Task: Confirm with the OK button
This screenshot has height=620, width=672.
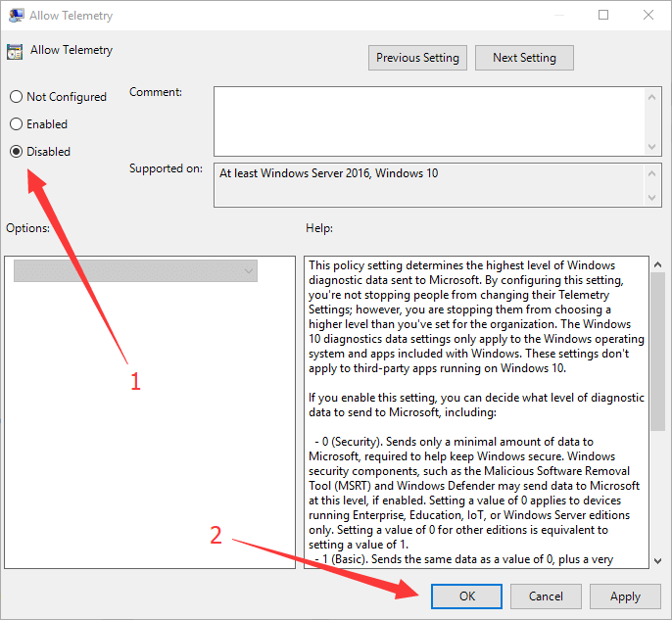Action: click(x=466, y=596)
